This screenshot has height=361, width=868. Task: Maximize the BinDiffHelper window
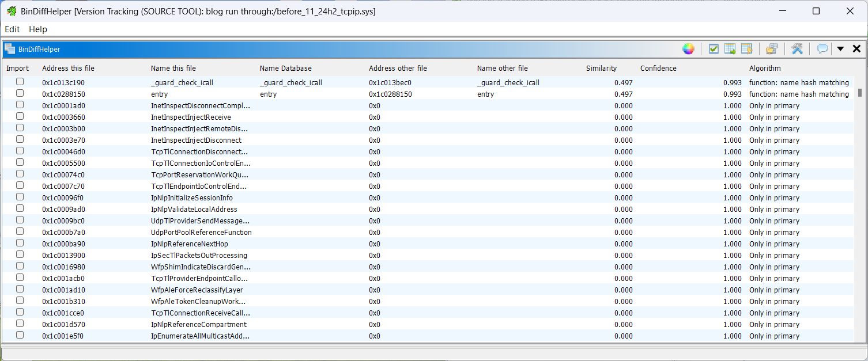pyautogui.click(x=816, y=11)
